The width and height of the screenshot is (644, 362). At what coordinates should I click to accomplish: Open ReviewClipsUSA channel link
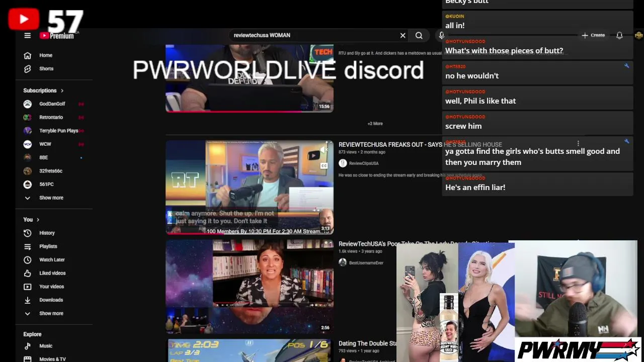pos(364,163)
